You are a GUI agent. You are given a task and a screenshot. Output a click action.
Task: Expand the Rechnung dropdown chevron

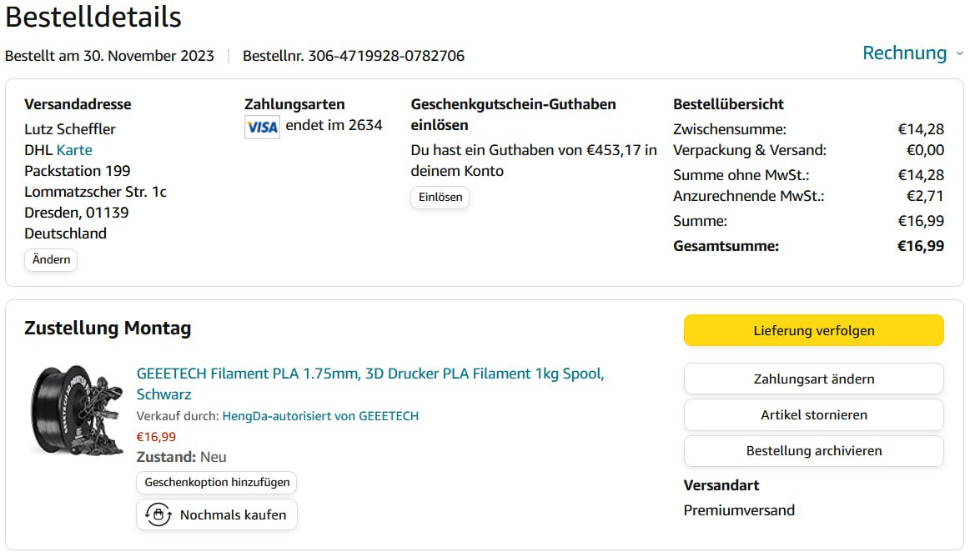tap(959, 53)
